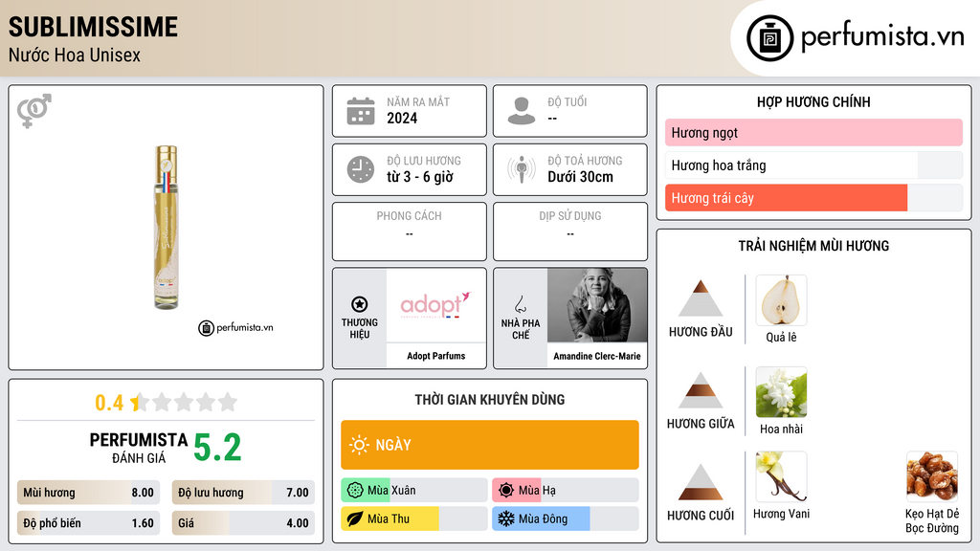
Task: Click the person silhouette age icon
Action: pyautogui.click(x=522, y=111)
